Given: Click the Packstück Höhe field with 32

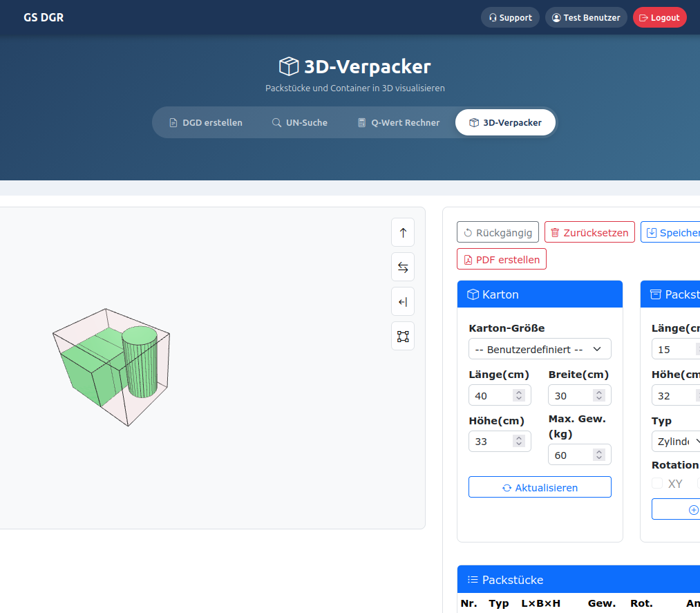Looking at the screenshot, I should click(675, 395).
